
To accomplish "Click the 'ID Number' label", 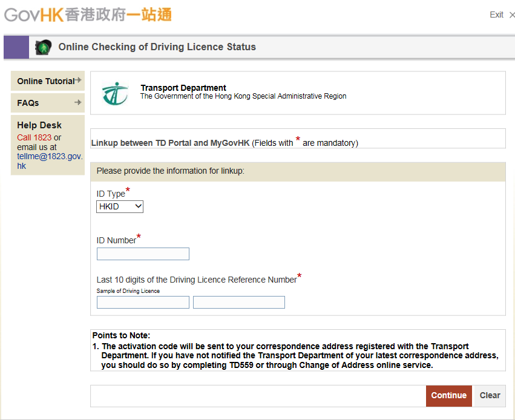I will coord(116,240).
